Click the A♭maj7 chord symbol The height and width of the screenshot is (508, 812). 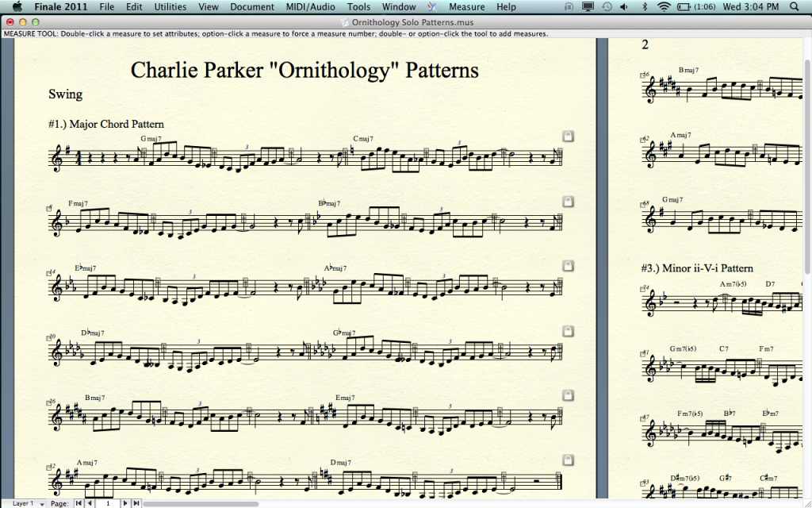tap(335, 268)
